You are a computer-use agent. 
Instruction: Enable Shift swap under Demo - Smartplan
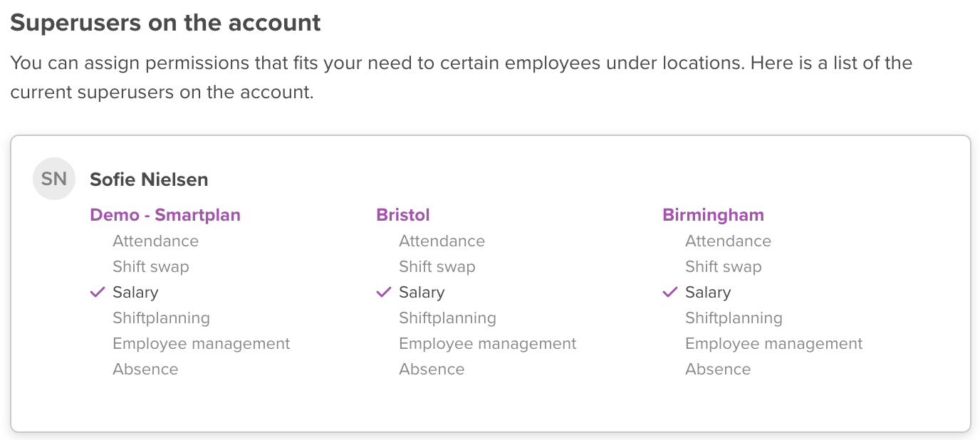pyautogui.click(x=151, y=267)
